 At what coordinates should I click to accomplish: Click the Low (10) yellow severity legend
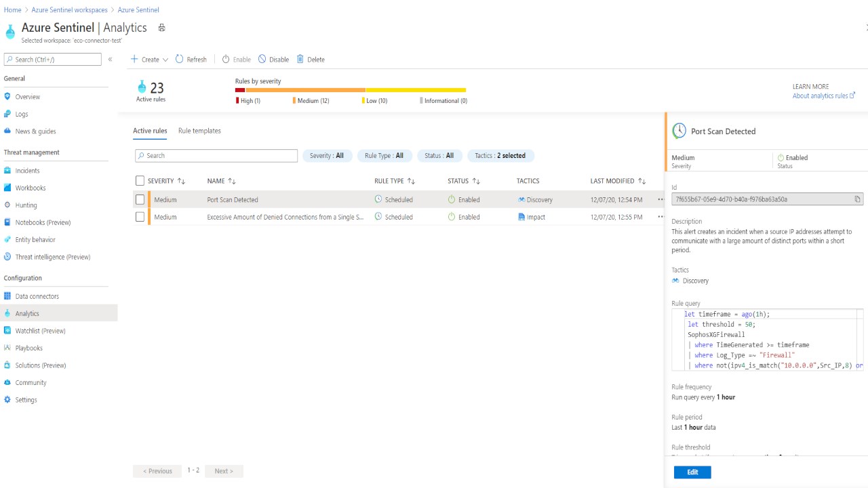374,101
